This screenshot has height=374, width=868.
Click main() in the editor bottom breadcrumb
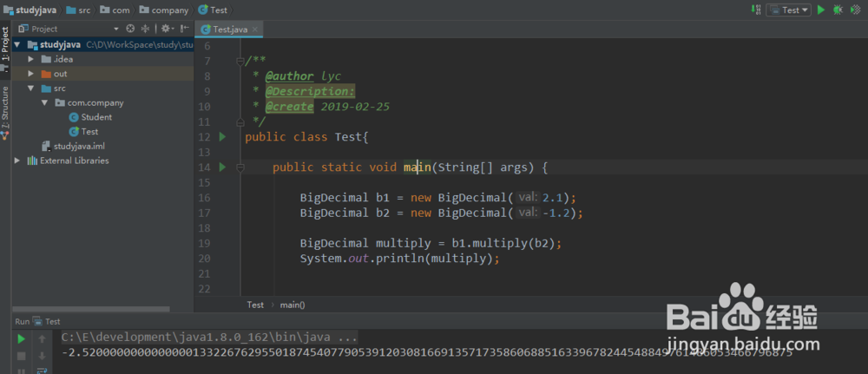(x=293, y=305)
